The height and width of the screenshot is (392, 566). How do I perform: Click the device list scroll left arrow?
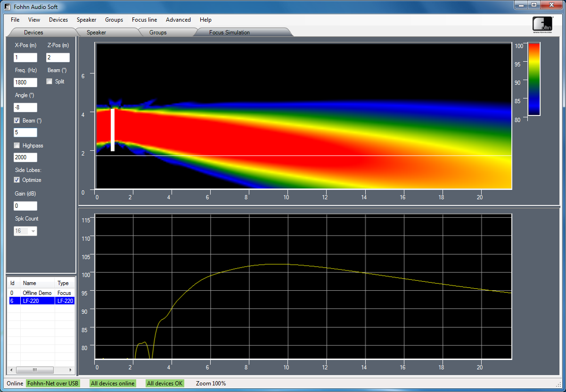pos(12,370)
